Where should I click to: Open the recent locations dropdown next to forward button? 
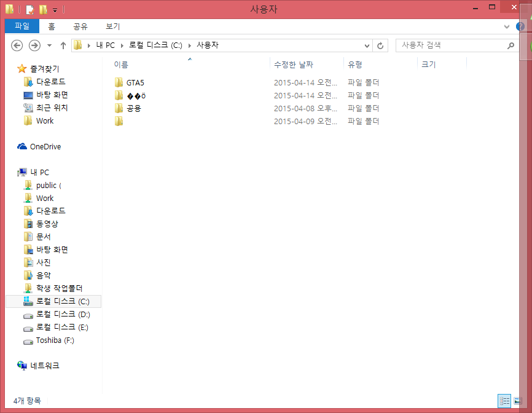pos(48,45)
